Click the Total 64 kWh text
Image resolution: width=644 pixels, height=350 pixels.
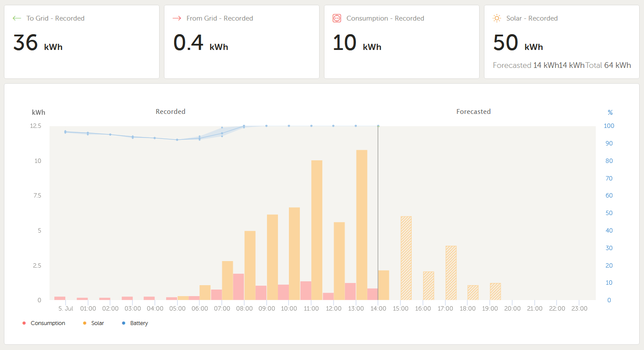point(608,65)
